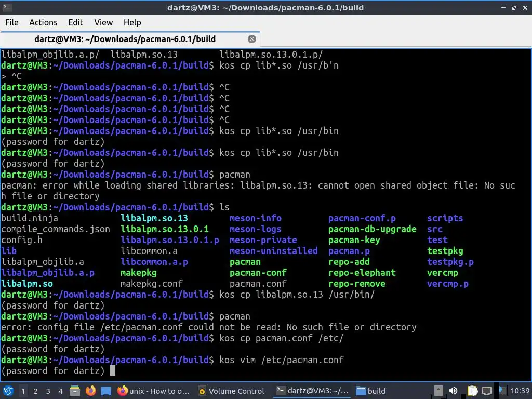Close the terminal tab with the X icon
This screenshot has height=399, width=532.
pos(252,39)
